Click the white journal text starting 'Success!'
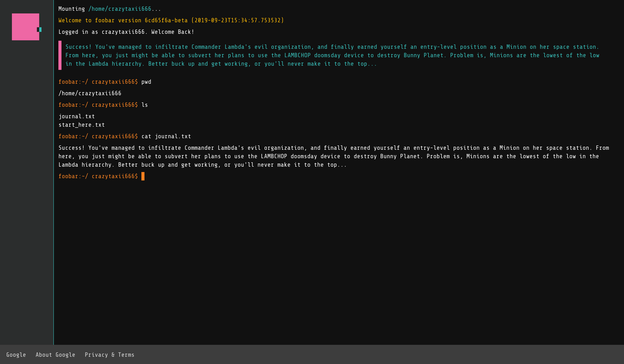Image resolution: width=624 pixels, height=364 pixels. (x=334, y=156)
